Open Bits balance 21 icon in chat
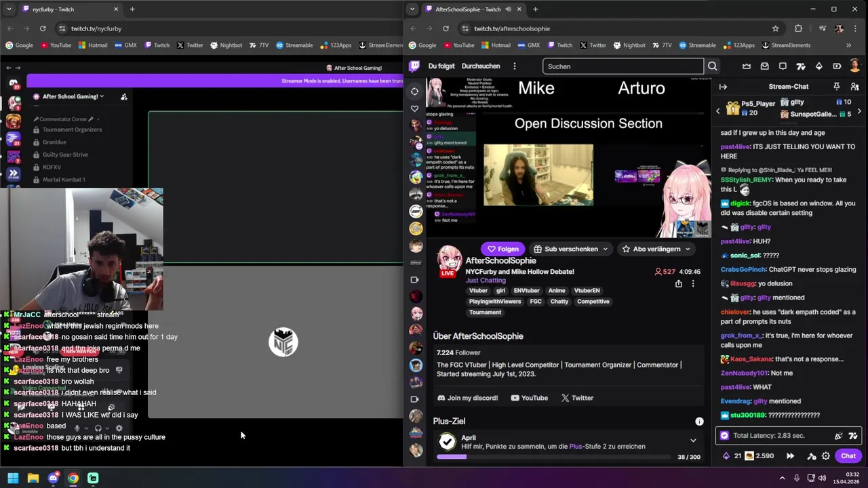The height and width of the screenshot is (488, 868). pyautogui.click(x=726, y=456)
